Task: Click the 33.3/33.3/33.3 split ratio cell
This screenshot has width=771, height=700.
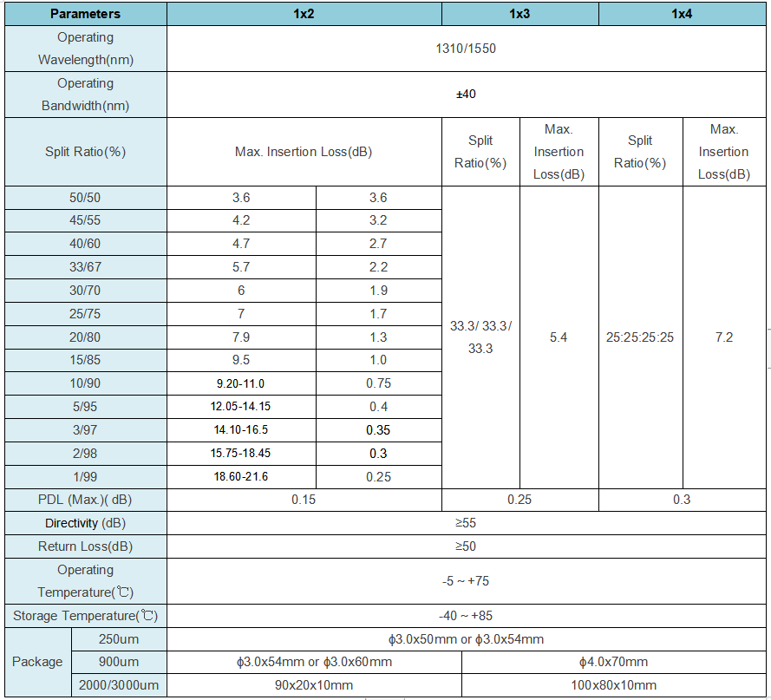Action: (x=480, y=337)
